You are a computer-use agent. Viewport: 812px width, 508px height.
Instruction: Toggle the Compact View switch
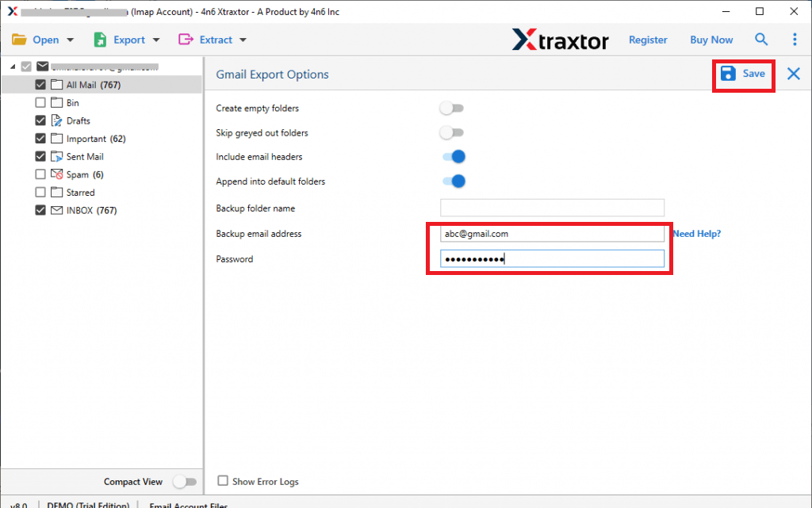186,481
